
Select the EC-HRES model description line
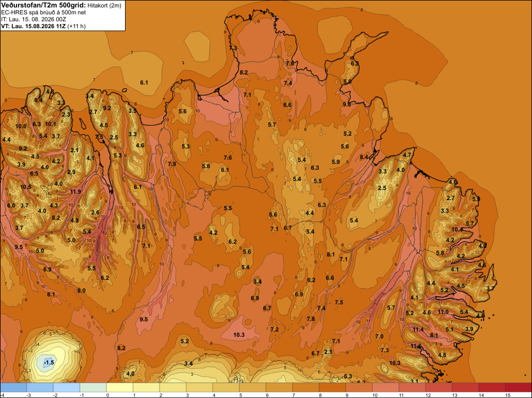[44, 12]
